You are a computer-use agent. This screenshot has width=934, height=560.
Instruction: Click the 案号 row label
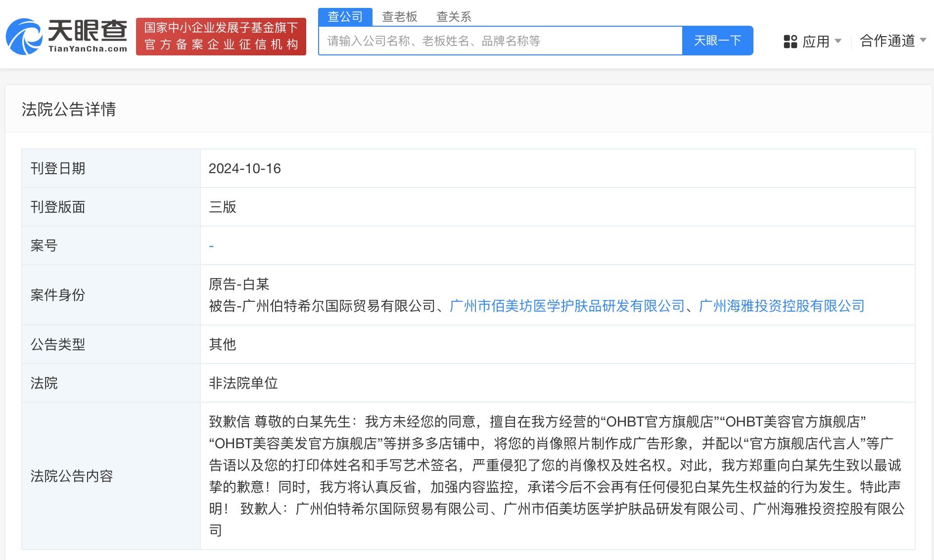tap(44, 246)
